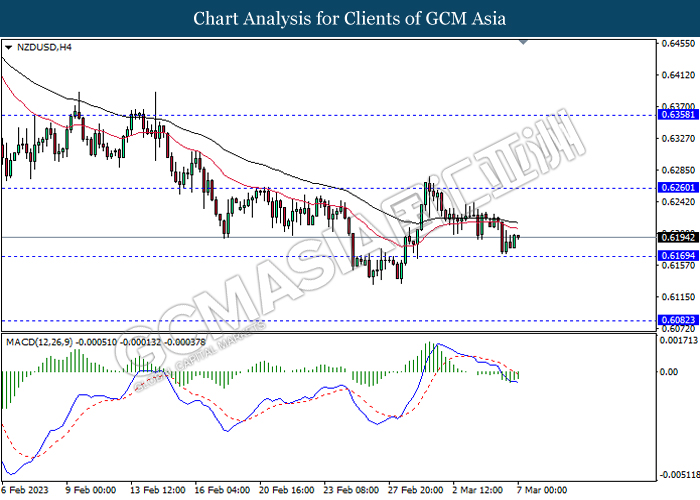Select the 0.61694 price level label
Image resolution: width=700 pixels, height=500 pixels.
pyautogui.click(x=678, y=256)
